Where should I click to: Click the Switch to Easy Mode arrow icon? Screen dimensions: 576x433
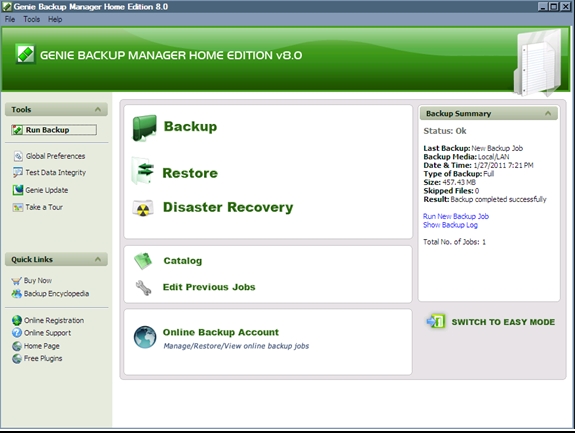436,322
